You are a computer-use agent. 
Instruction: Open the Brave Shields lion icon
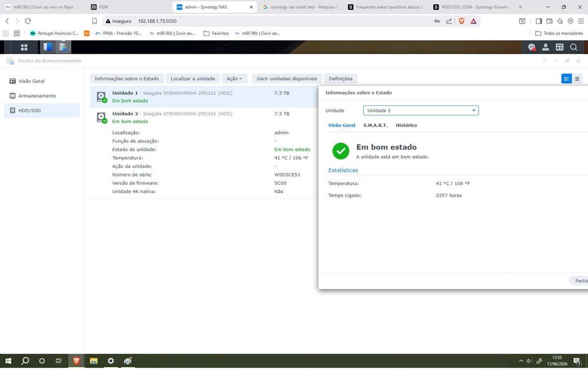click(x=462, y=21)
